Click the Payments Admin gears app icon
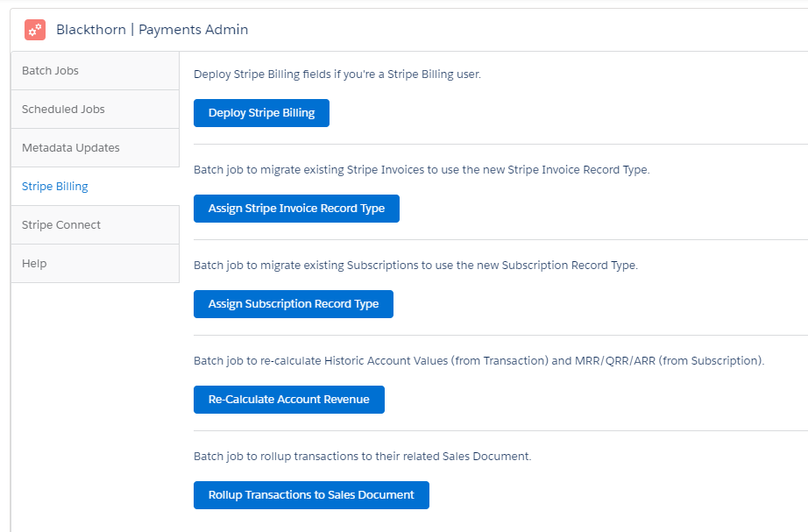The height and width of the screenshot is (532, 808). pos(35,30)
